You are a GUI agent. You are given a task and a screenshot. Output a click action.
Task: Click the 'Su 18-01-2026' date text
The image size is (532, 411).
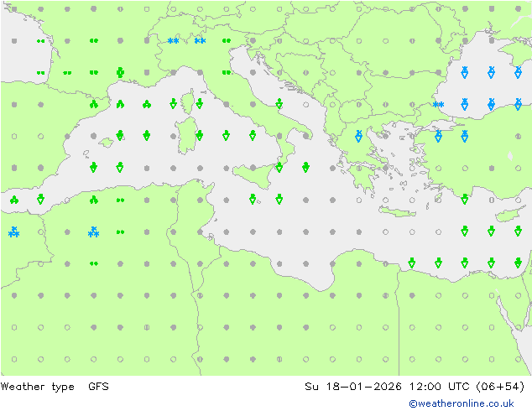click(x=353, y=386)
